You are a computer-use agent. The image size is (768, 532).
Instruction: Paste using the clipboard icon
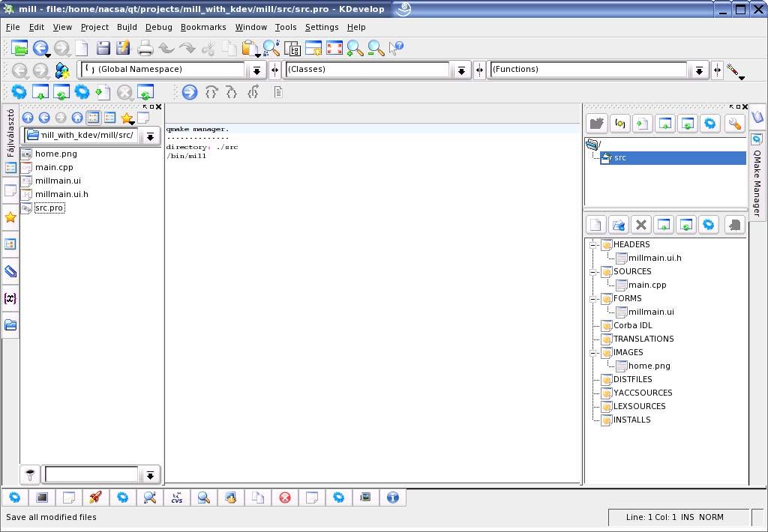(x=250, y=48)
